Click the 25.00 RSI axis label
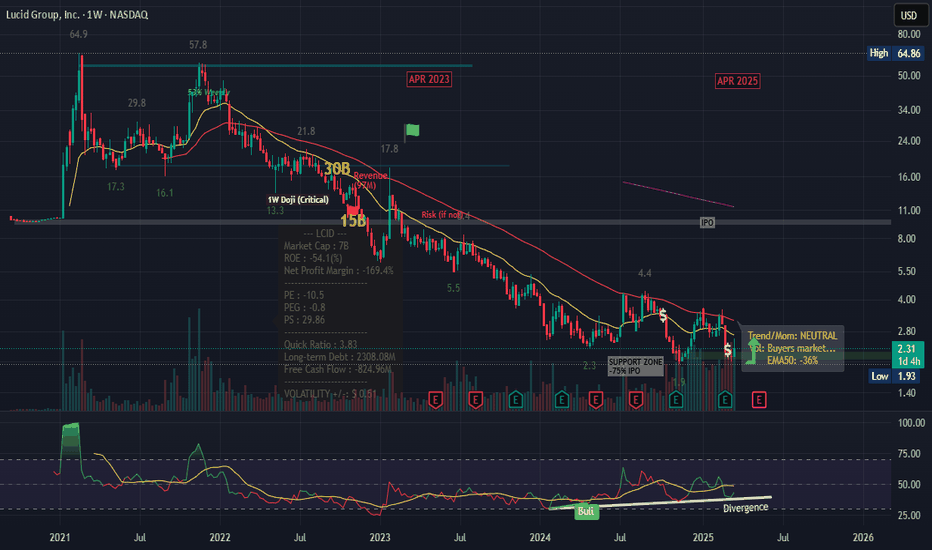 click(x=909, y=516)
